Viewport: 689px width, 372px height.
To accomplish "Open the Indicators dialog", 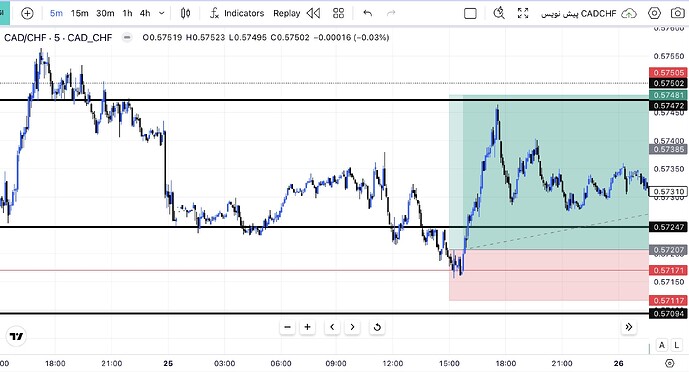I will 237,13.
